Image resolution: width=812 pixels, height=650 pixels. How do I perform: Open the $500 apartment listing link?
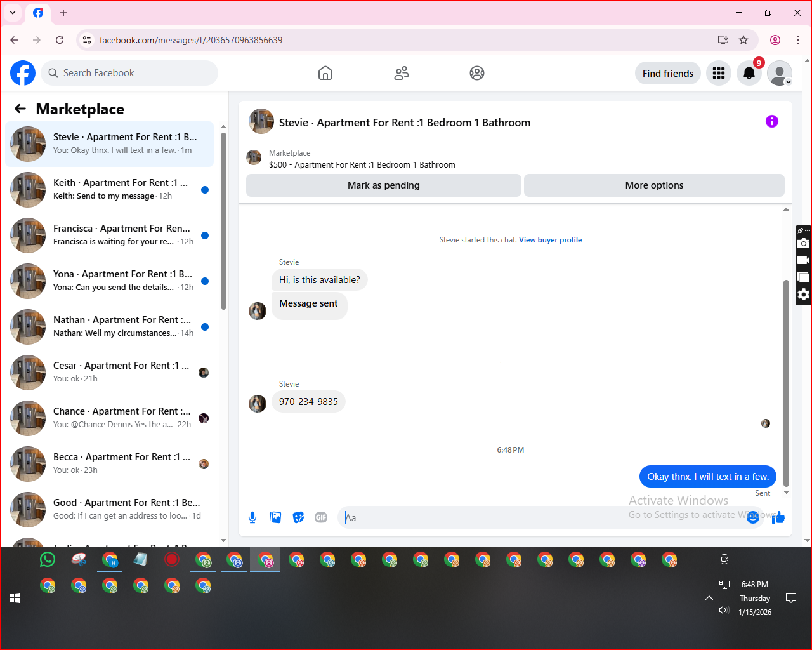click(362, 164)
